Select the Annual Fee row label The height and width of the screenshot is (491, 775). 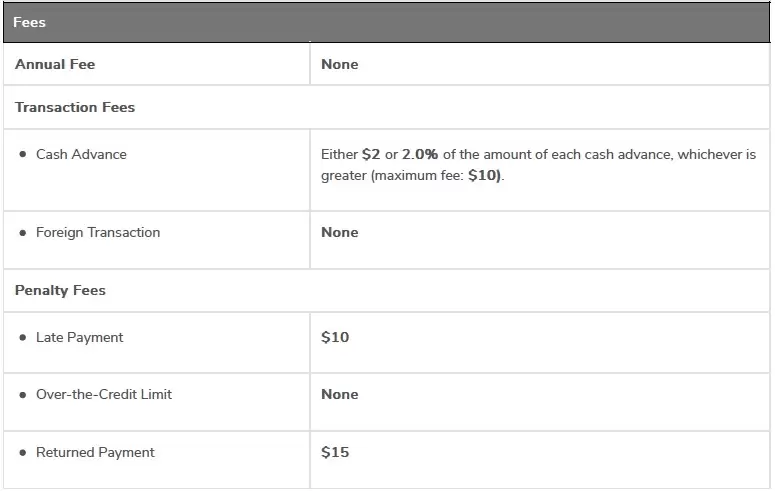pos(55,64)
